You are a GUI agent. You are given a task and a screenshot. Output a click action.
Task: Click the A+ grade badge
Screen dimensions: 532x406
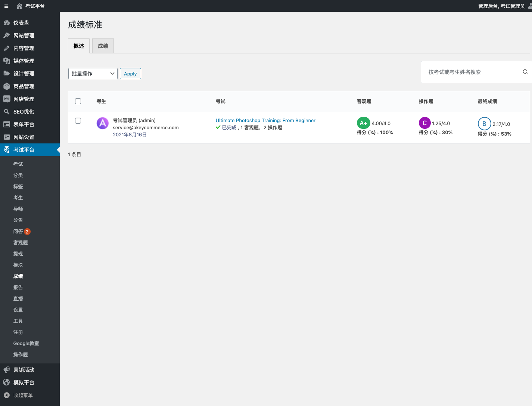coord(363,123)
